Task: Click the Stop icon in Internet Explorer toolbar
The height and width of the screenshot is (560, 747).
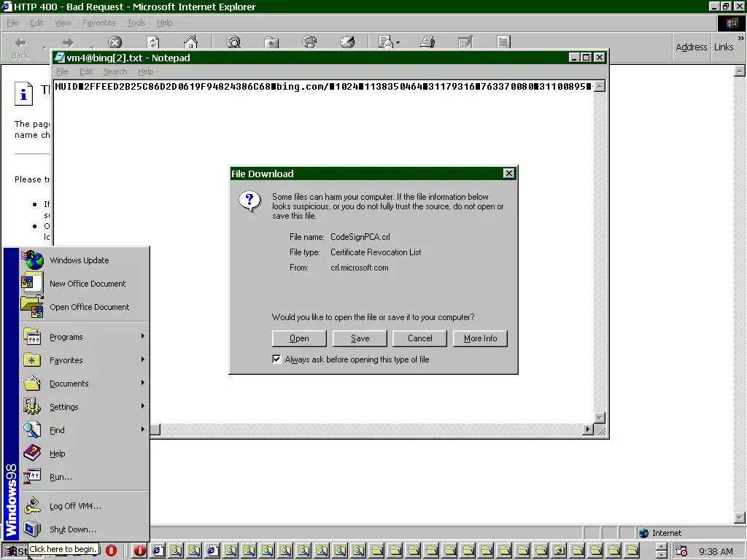Action: click(x=115, y=43)
